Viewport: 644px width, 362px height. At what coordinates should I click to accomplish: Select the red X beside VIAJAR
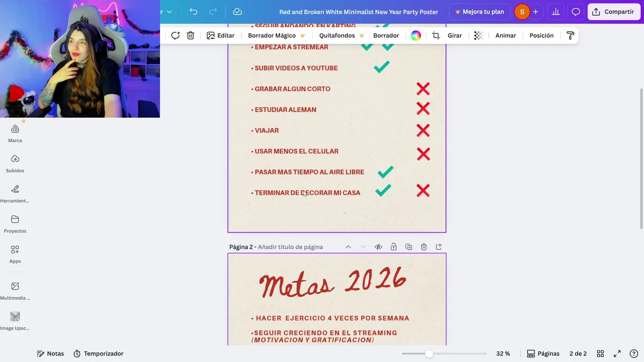[x=423, y=131]
